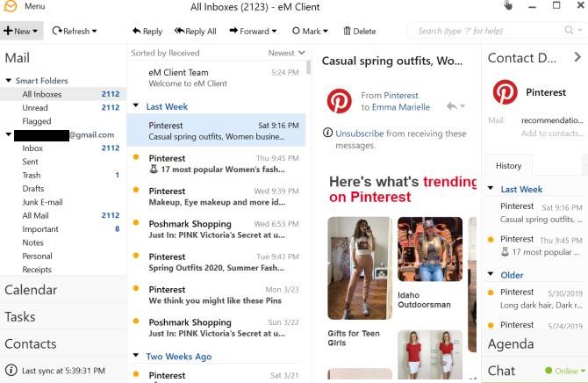Change sort via Sorted by Received
588x383 pixels.
[165, 53]
